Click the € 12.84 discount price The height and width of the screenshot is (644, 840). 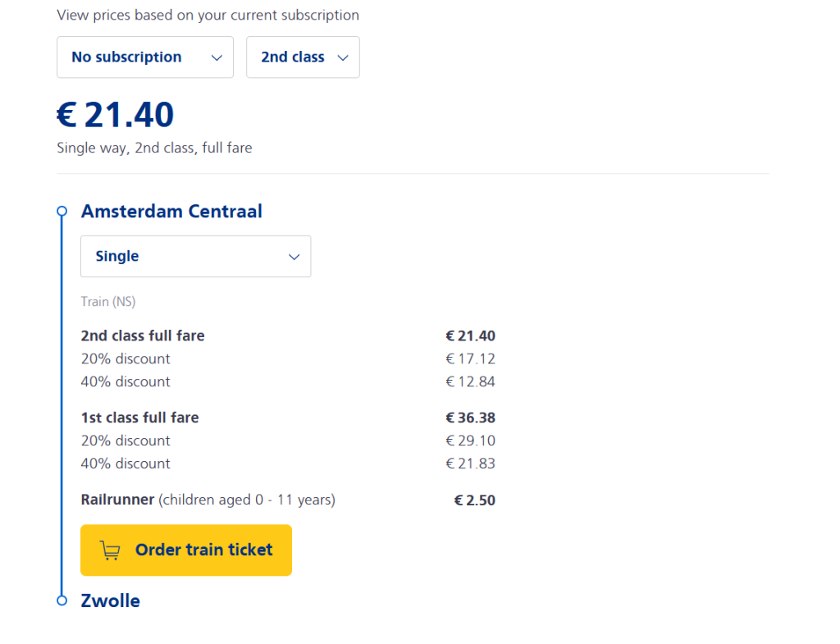click(x=470, y=381)
